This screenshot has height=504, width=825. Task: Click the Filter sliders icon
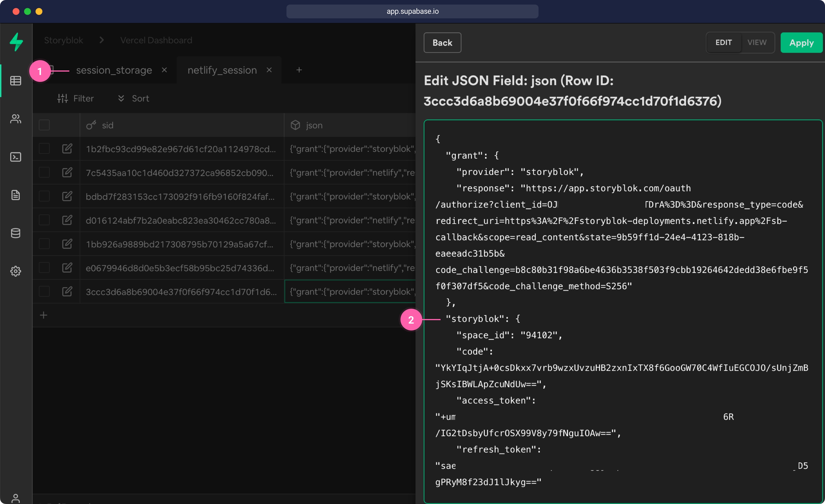pyautogui.click(x=63, y=99)
